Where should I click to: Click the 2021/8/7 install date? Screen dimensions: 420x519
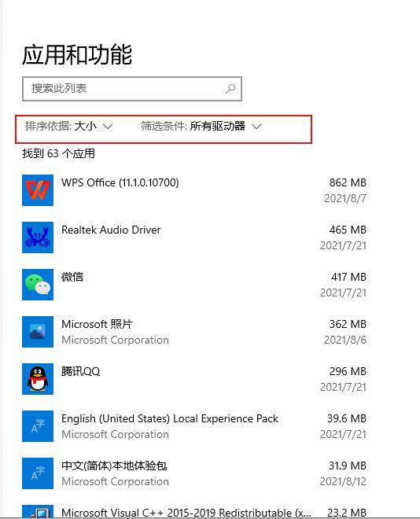tap(345, 198)
